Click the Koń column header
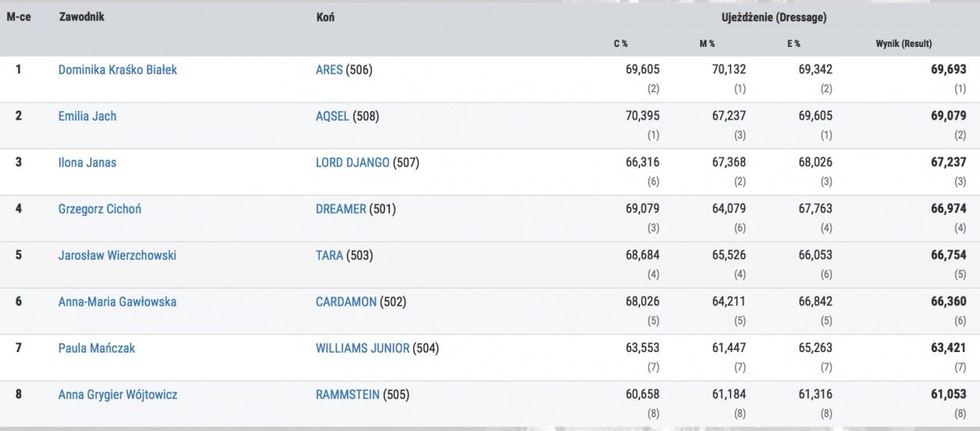Screen dimensions: 980x431 click(x=325, y=16)
